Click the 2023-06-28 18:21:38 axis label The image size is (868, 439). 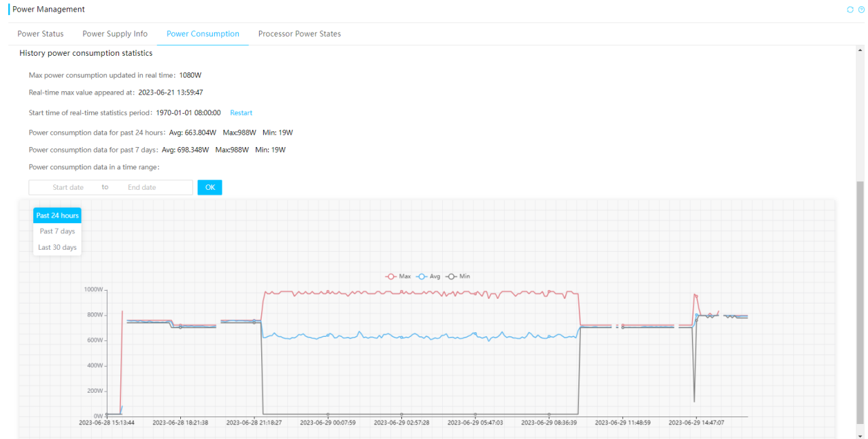[180, 423]
